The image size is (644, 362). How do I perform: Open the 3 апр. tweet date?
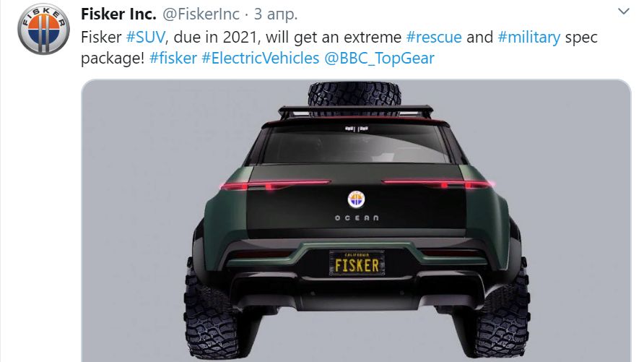[276, 14]
